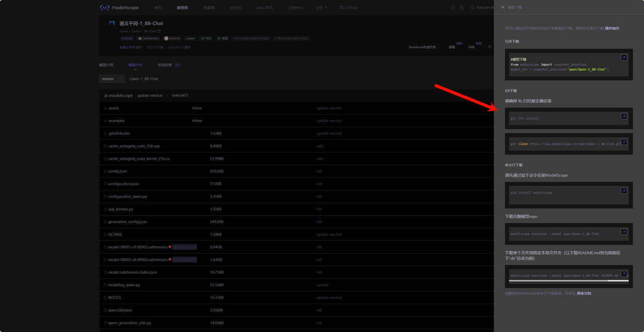Open configuration_qwen.py file

pyautogui.click(x=127, y=196)
